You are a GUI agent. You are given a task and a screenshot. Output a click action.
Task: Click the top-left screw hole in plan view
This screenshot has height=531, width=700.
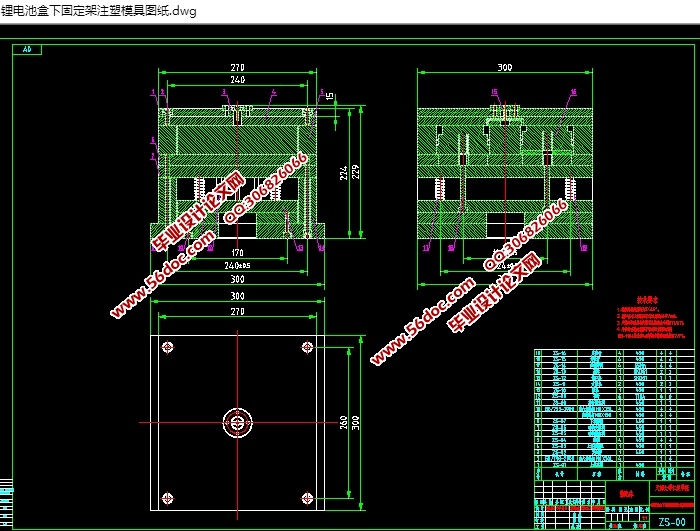(168, 347)
